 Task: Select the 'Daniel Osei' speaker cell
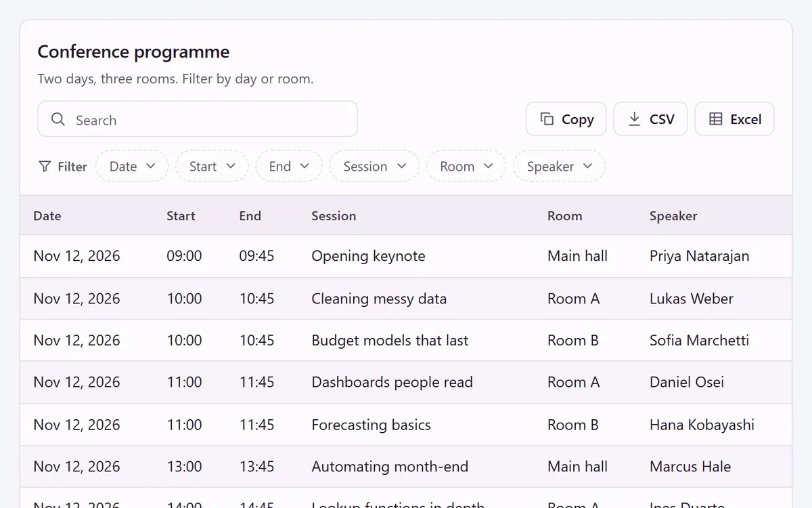pos(686,382)
